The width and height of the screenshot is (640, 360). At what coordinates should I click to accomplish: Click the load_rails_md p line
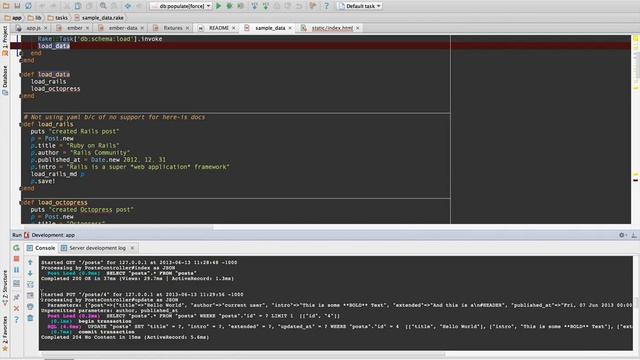[x=58, y=174]
